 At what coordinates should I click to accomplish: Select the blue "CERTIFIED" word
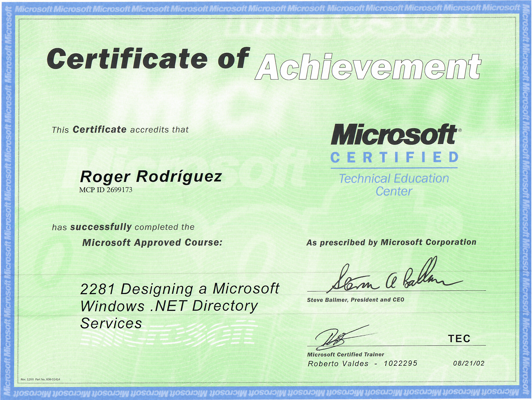tap(394, 157)
